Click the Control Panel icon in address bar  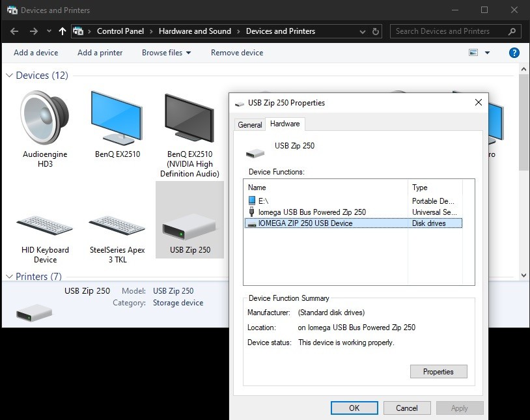pos(78,31)
